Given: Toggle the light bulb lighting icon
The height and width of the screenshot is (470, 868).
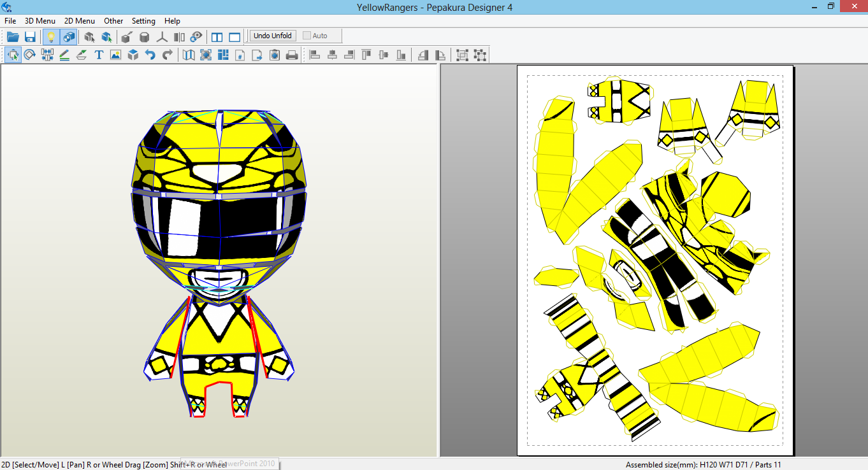Looking at the screenshot, I should tap(50, 36).
